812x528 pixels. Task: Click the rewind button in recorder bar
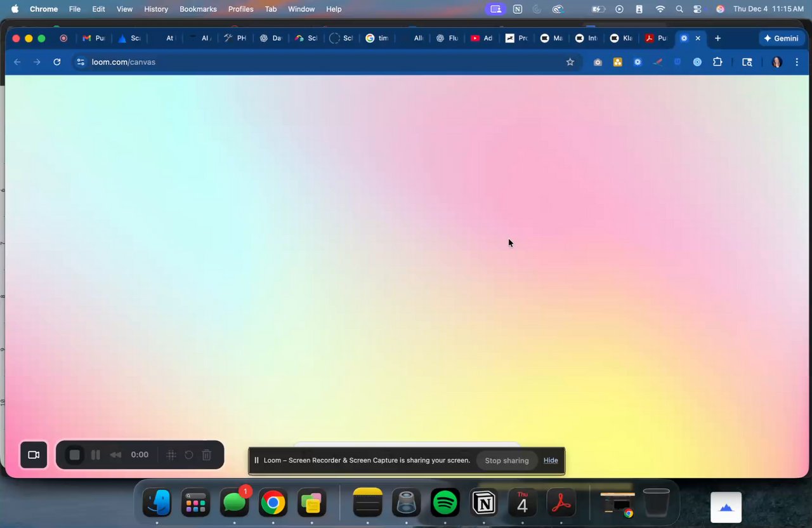pyautogui.click(x=115, y=455)
